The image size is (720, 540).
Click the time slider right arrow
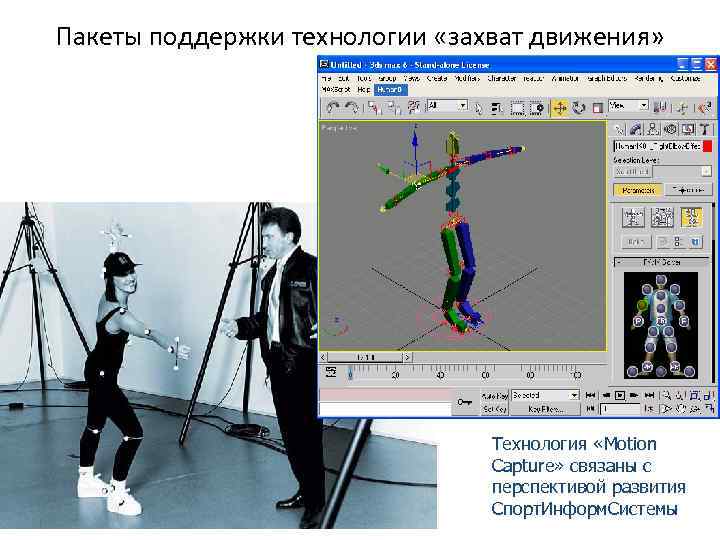point(407,357)
